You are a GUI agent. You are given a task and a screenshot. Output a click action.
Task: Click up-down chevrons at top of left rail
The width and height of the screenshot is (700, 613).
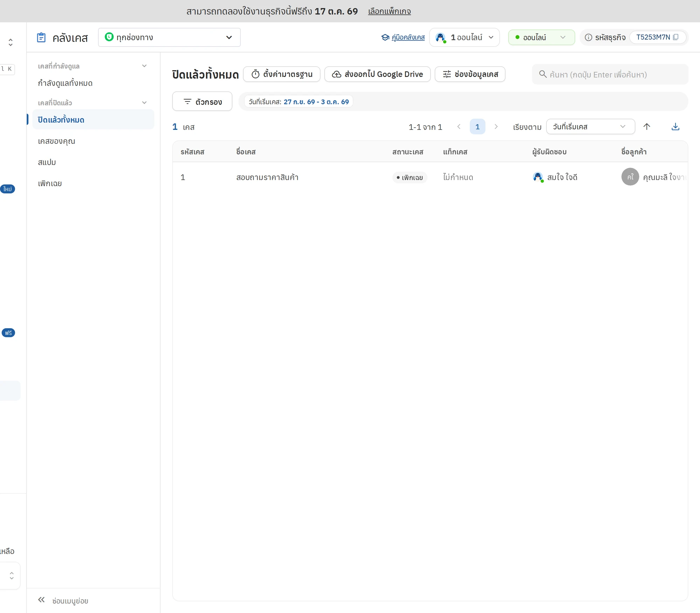point(10,42)
